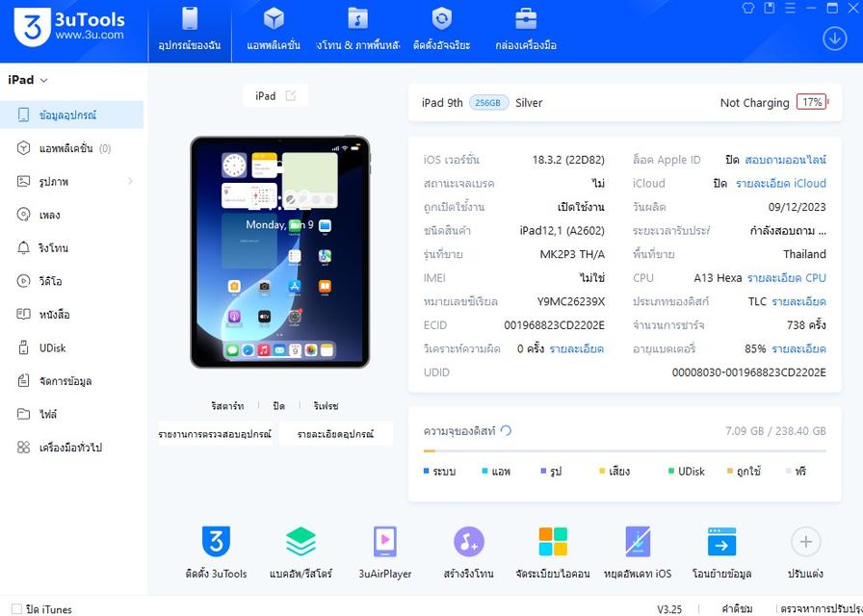Open สร้างริงโทน ringtone maker
The height and width of the screenshot is (616, 863).
(x=469, y=552)
